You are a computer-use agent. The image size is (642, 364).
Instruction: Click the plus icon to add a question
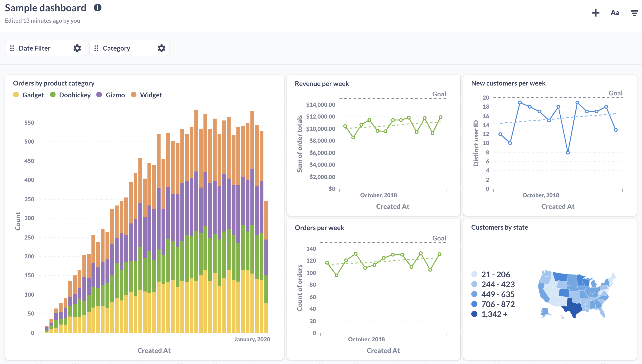[595, 13]
